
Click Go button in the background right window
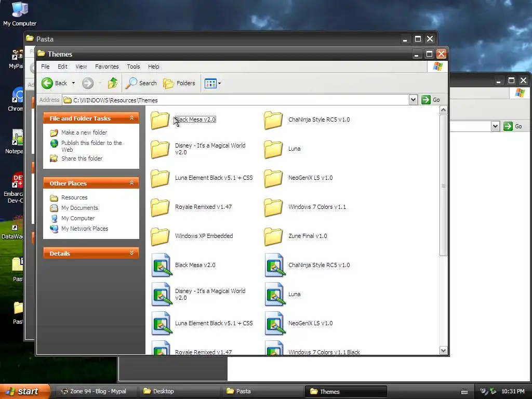coord(513,126)
